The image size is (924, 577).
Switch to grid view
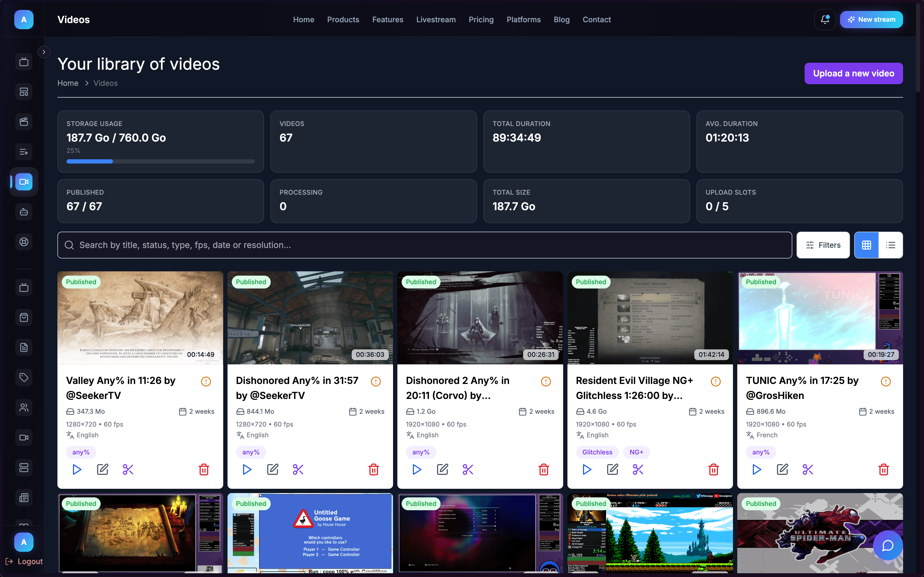(866, 245)
